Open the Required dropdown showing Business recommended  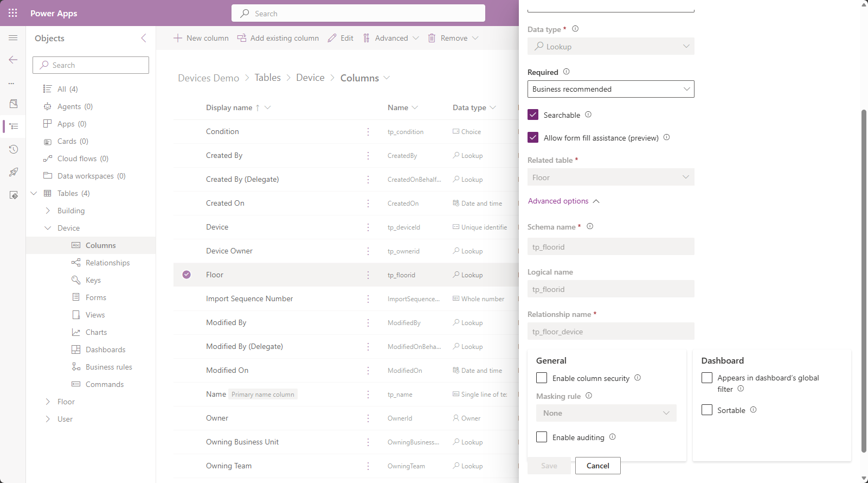(610, 89)
